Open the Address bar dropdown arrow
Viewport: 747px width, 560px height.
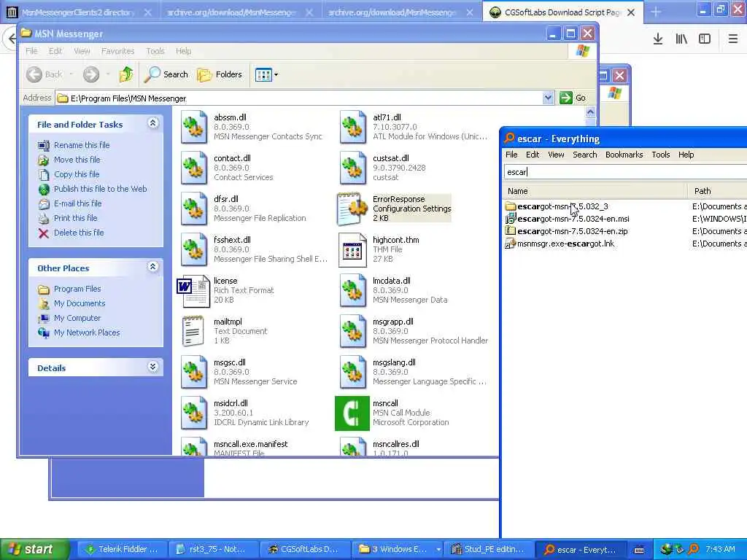point(548,98)
